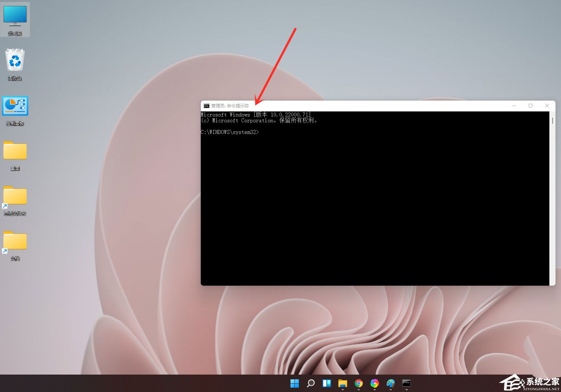
Task: Click the Command Prompt vertical scrollbar thumb
Action: [x=553, y=121]
